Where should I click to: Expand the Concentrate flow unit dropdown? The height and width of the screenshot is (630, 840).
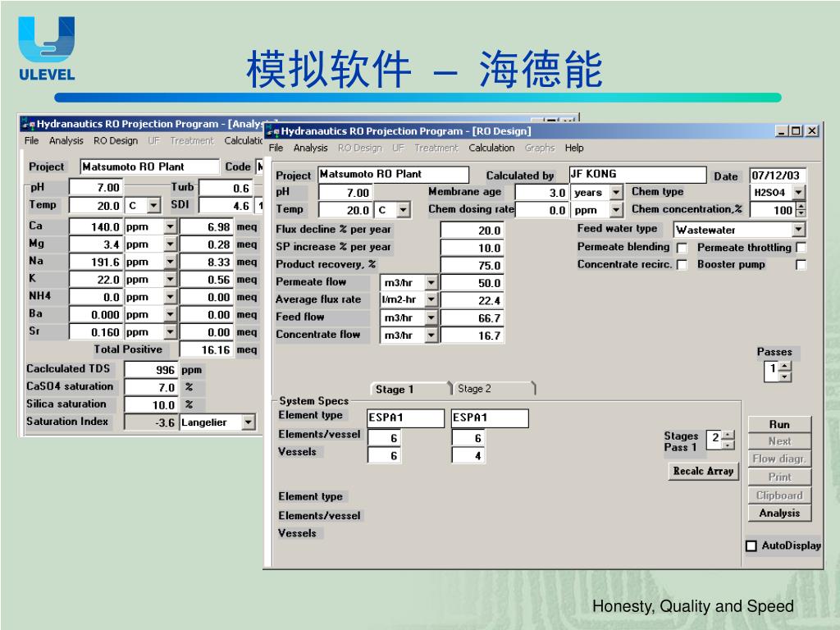click(431, 336)
